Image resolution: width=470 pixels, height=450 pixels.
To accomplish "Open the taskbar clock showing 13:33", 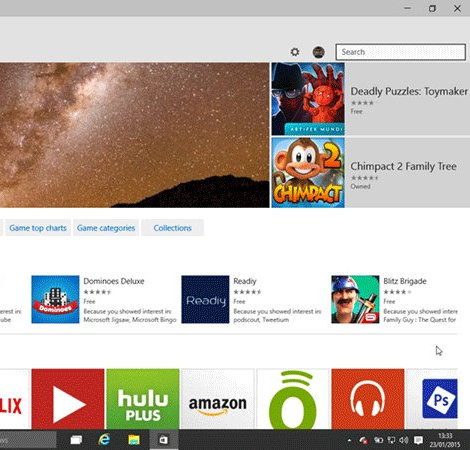I will click(445, 440).
